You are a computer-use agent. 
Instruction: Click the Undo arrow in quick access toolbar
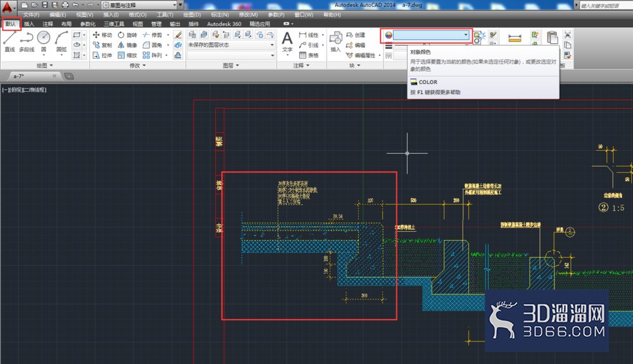(x=75, y=5)
